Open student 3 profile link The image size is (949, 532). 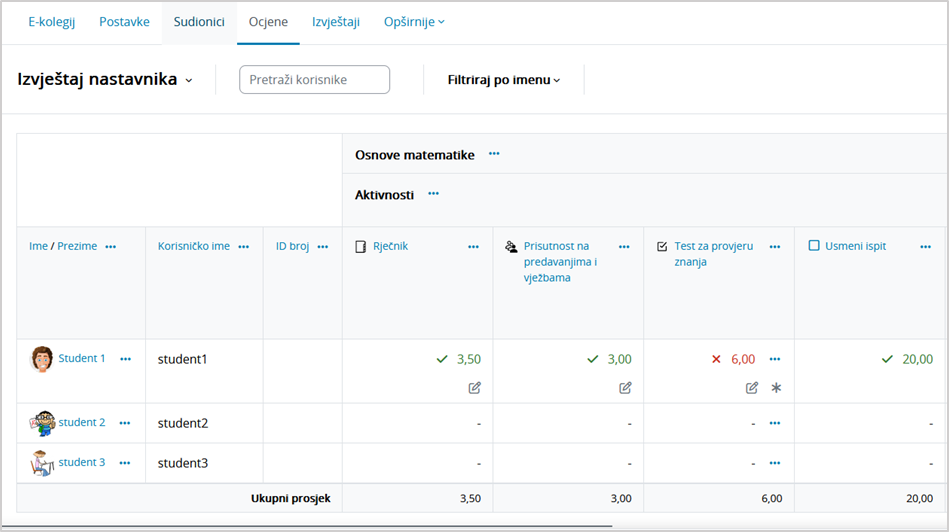pyautogui.click(x=82, y=462)
